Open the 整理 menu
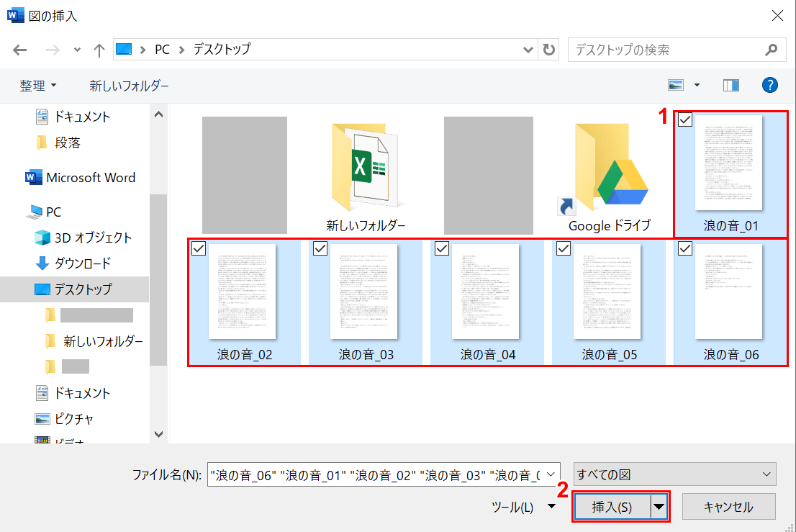This screenshot has width=796, height=532. [x=38, y=86]
